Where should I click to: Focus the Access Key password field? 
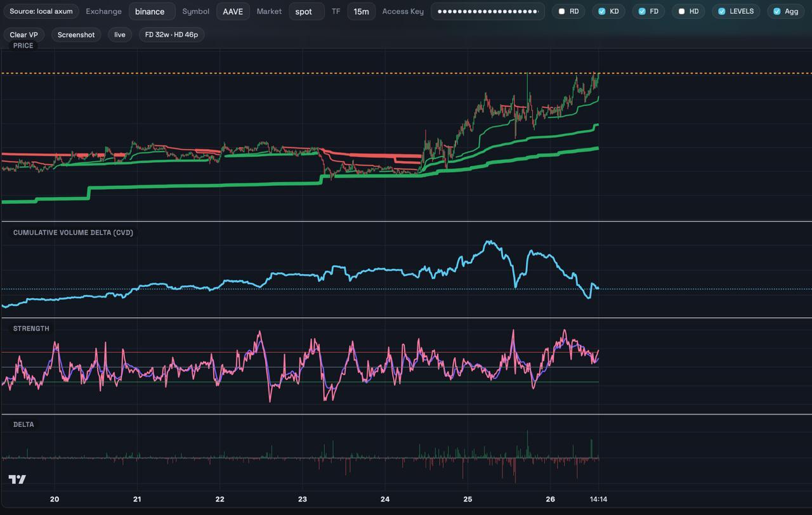click(x=488, y=11)
